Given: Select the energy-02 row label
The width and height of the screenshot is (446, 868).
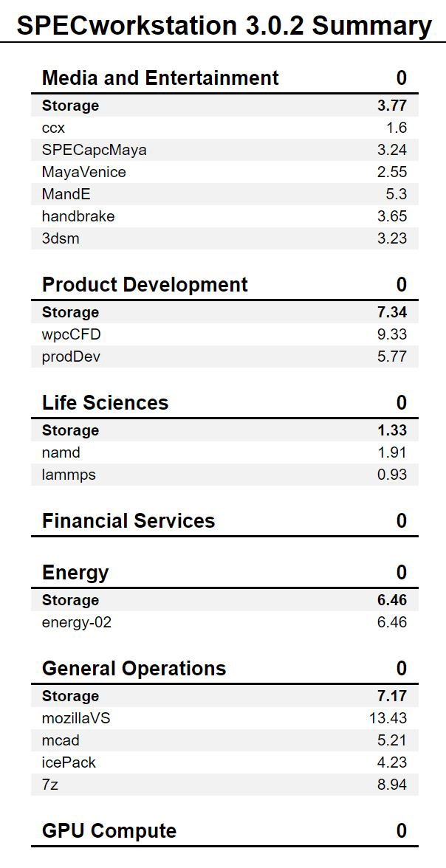Looking at the screenshot, I should [77, 622].
